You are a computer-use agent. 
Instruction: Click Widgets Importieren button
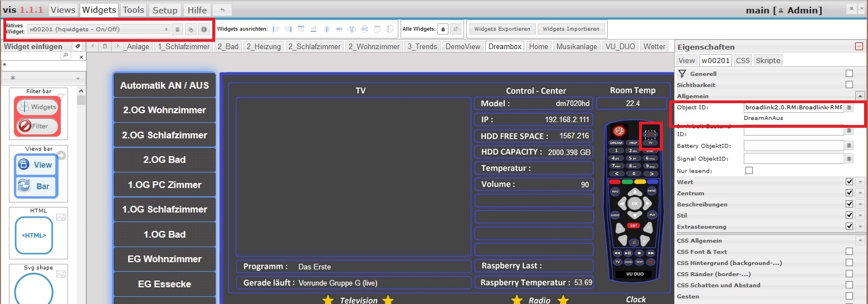(570, 29)
